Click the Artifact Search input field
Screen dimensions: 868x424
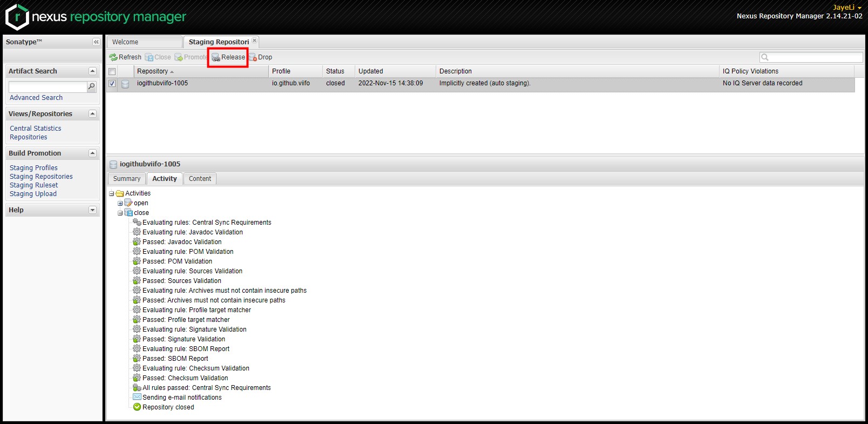click(x=48, y=87)
